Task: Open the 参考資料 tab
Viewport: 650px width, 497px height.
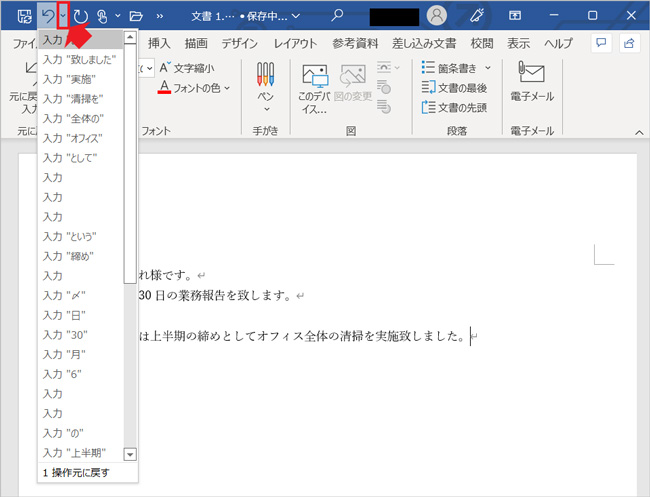Action: coord(355,43)
